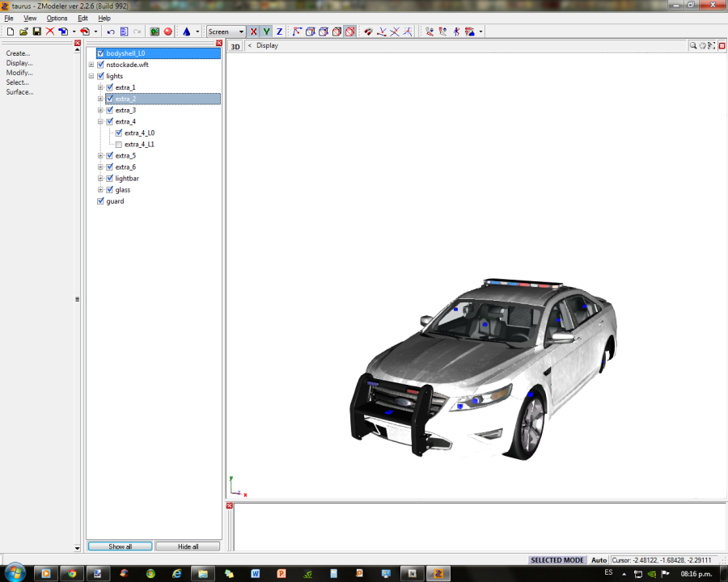Uncheck the bodyshell_L0 visibility checkbox
Screen dimensions: 728x582
[x=100, y=53]
